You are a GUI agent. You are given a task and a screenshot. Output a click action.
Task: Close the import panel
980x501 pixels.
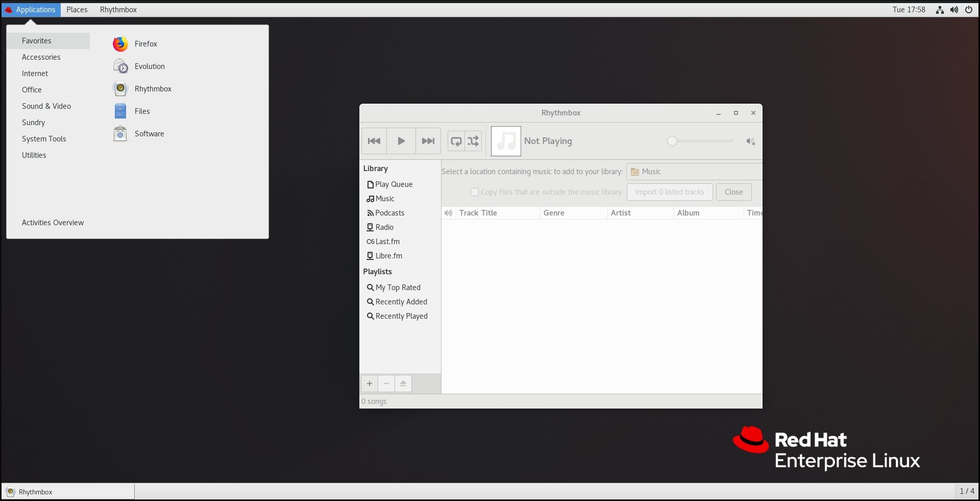pos(734,192)
